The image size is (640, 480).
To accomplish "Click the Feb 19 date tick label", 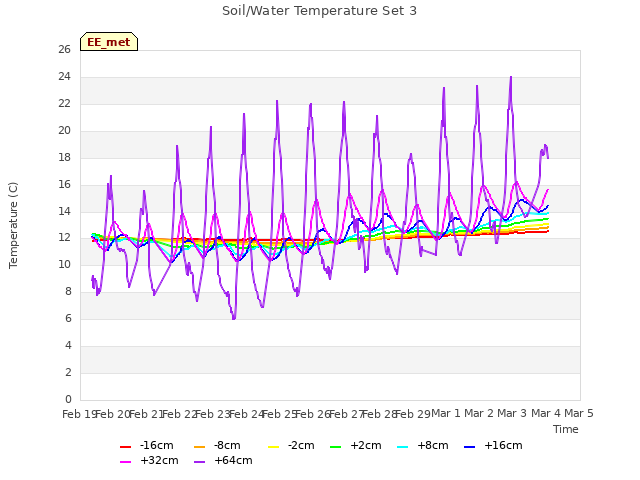I will (79, 414).
